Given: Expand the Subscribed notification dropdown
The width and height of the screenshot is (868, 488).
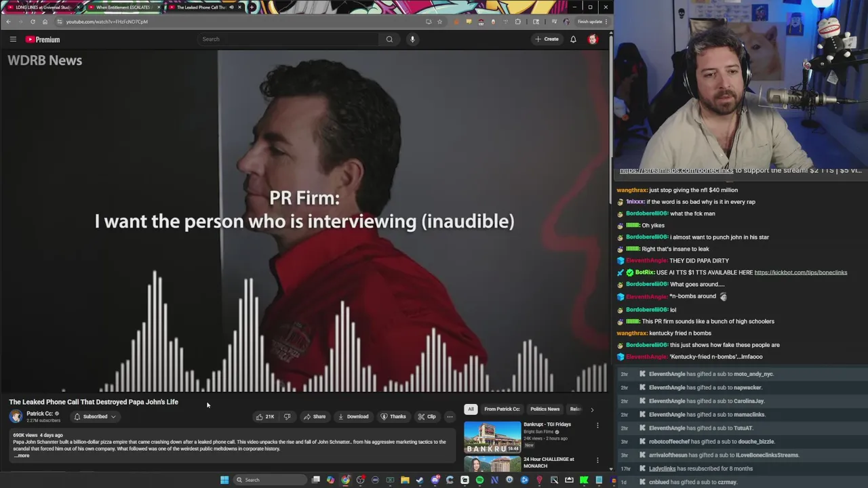Looking at the screenshot, I should click(x=95, y=417).
